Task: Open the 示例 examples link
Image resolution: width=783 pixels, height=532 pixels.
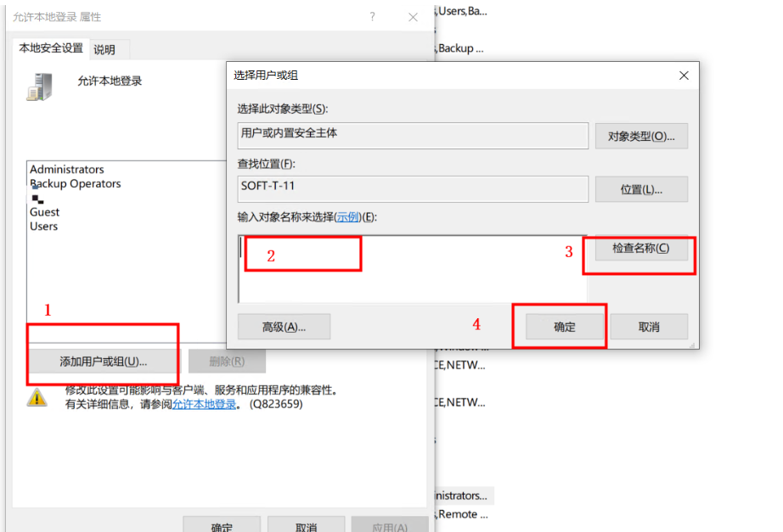Action: (x=348, y=217)
